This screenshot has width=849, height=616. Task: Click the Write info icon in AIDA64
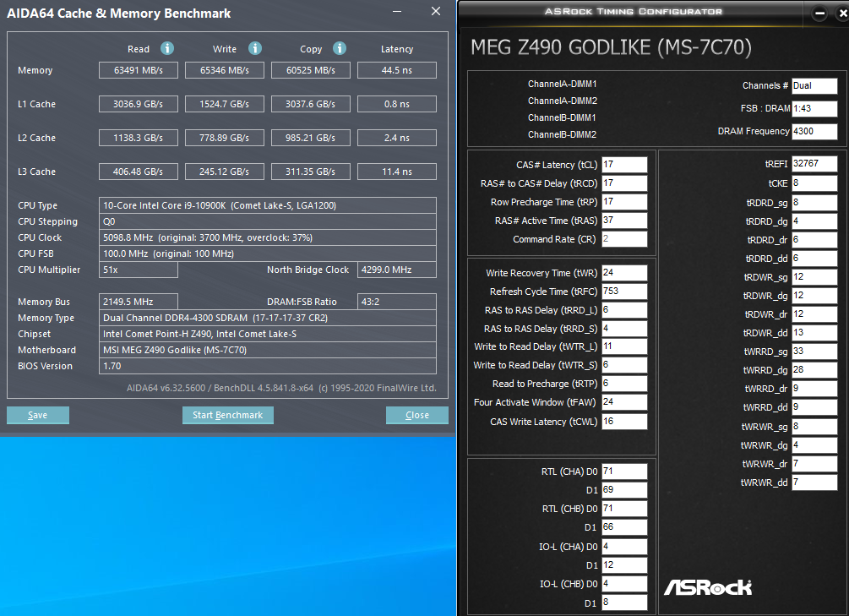(255, 48)
